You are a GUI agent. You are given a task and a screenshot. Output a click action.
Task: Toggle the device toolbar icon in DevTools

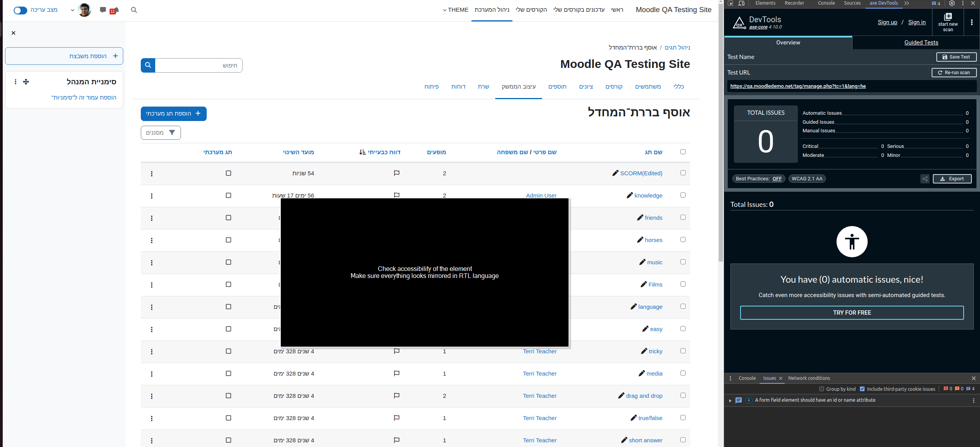point(741,3)
